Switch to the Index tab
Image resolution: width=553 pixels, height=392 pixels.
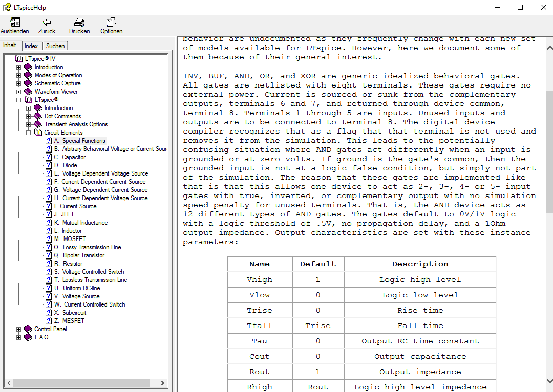(x=31, y=46)
